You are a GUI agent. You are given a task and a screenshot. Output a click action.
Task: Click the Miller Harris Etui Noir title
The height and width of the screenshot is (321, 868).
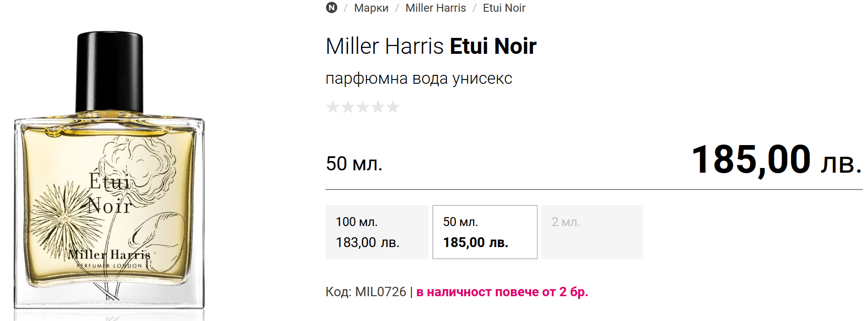[431, 46]
